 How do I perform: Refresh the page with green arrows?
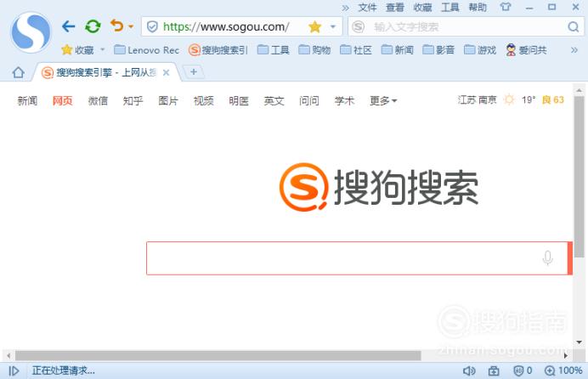pos(93,26)
